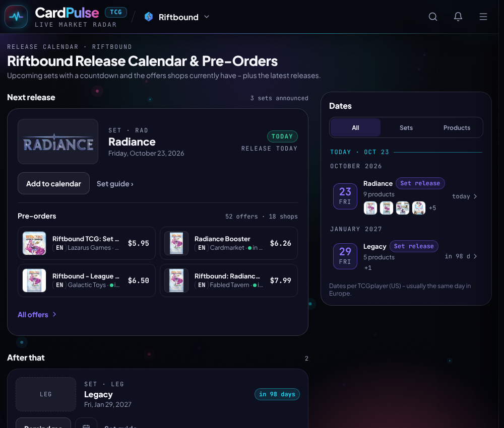
Task: Click the Legacy title in Dates panel
Action: [x=375, y=246]
